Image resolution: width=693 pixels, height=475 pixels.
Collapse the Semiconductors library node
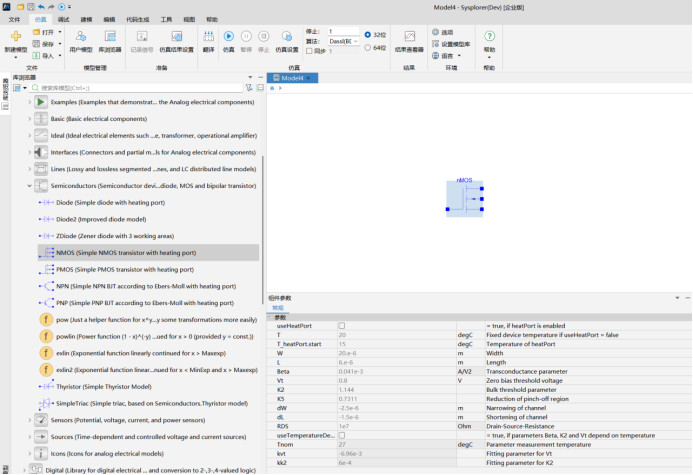30,186
